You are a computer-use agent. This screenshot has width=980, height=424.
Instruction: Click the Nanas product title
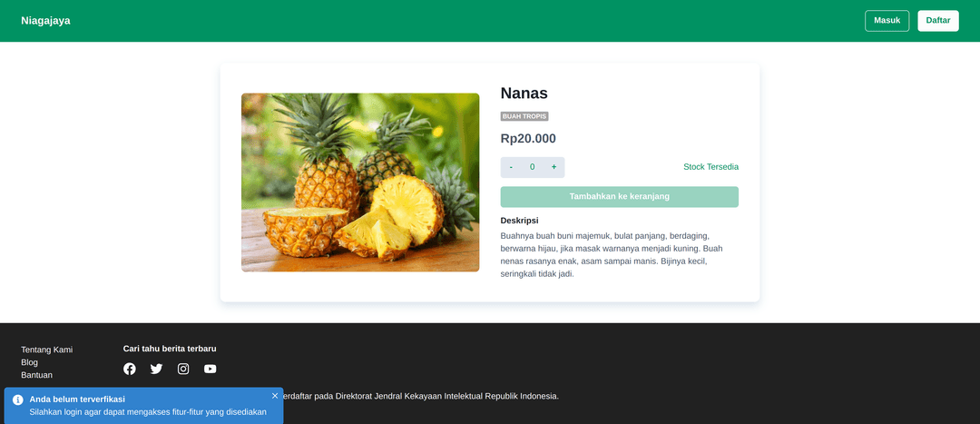[x=524, y=93]
